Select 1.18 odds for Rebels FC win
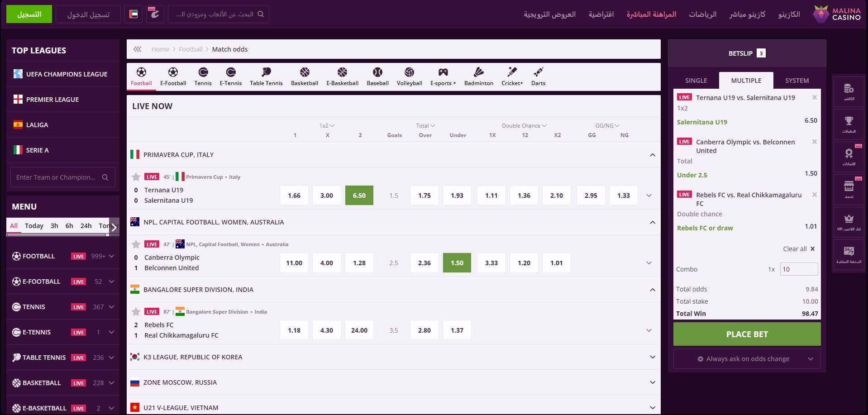This screenshot has width=868, height=415. point(294,330)
